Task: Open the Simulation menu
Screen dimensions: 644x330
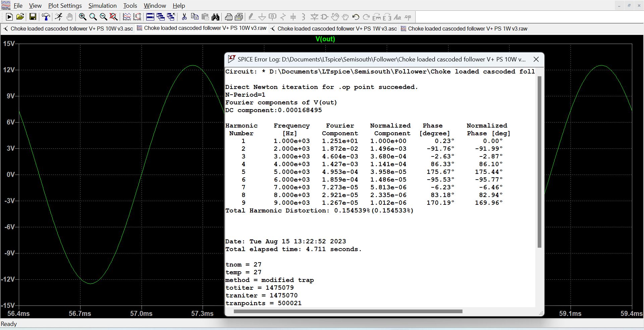Action: point(102,6)
